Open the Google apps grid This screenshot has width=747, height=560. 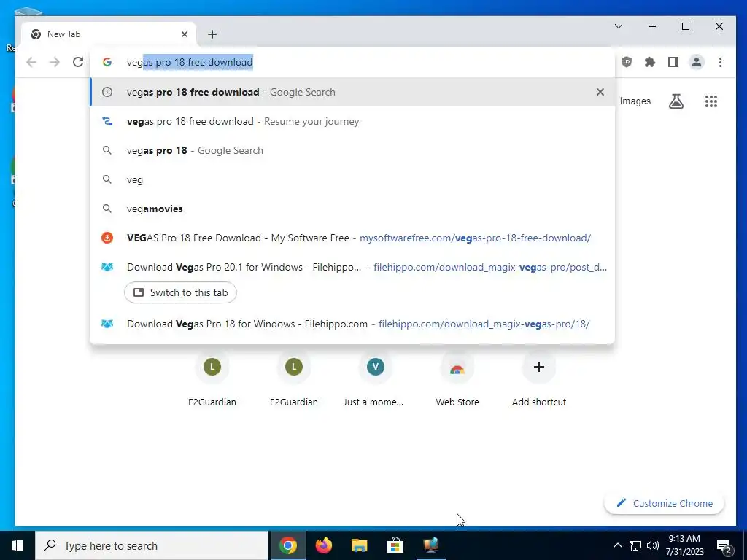point(711,101)
